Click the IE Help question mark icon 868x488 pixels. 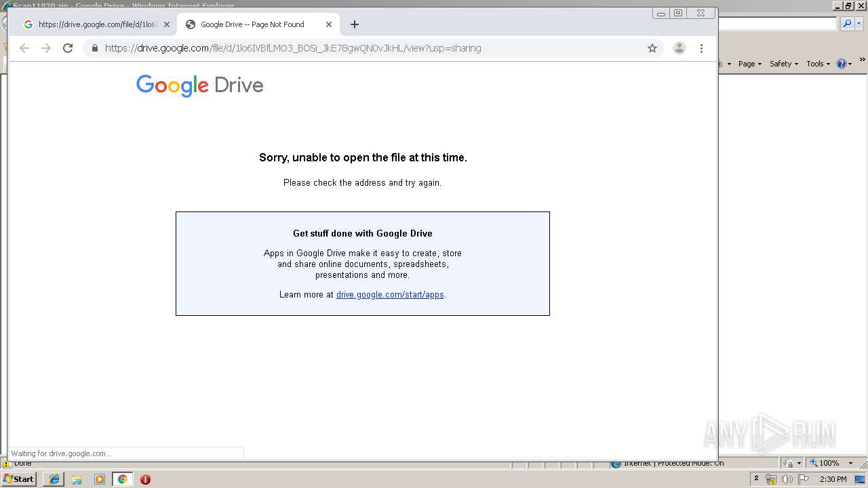pyautogui.click(x=842, y=64)
